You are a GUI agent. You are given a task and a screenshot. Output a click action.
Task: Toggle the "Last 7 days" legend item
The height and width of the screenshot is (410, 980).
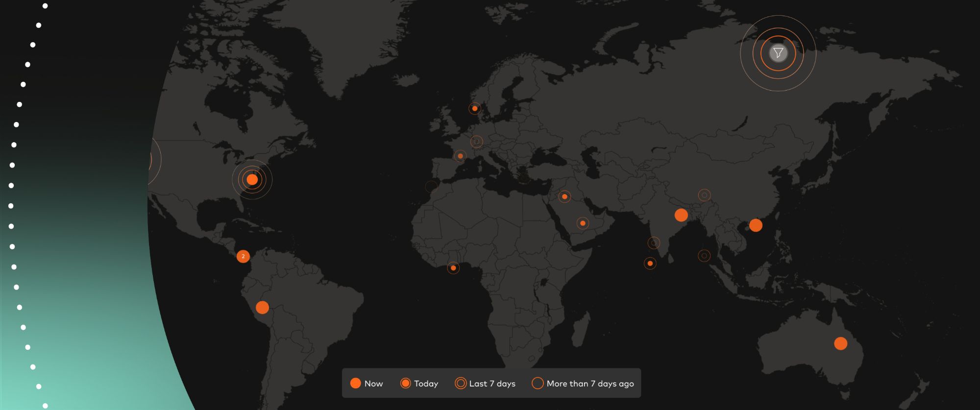(485, 384)
